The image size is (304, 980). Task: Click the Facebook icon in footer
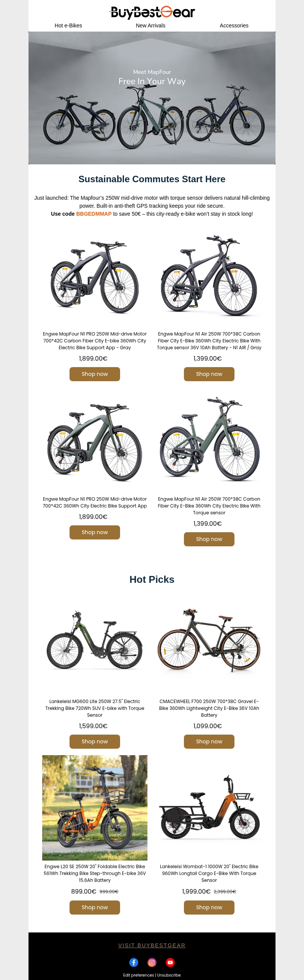pyautogui.click(x=134, y=963)
